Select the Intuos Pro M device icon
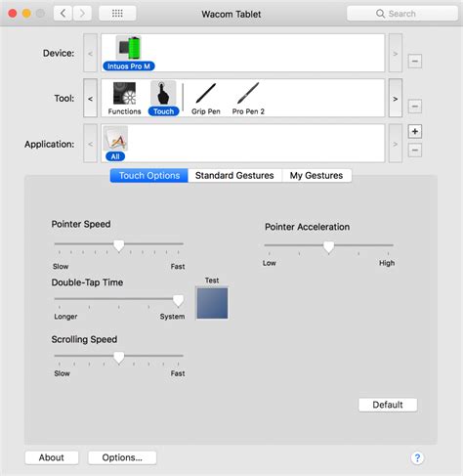Viewport: 463px width, 476px height. pos(129,49)
